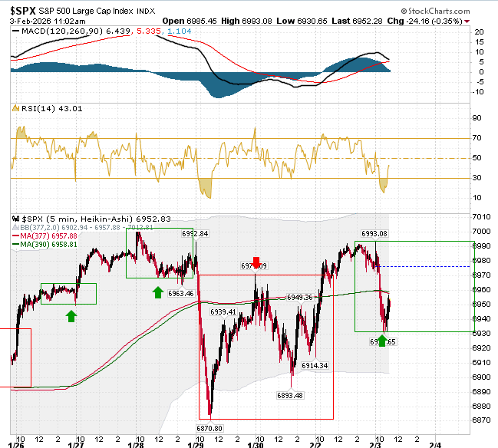Click the 6992.84 price label
Screen dimensions: 498x448
tap(195, 234)
